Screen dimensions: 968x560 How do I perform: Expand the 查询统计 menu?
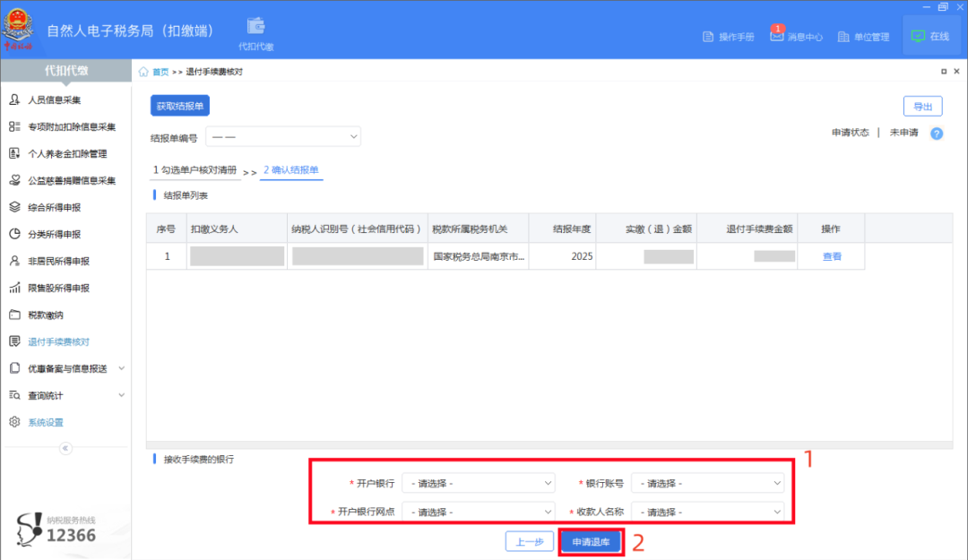pos(43,394)
